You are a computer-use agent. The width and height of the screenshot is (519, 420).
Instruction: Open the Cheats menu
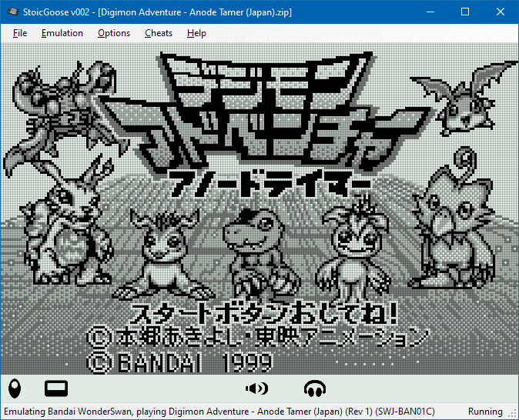[159, 33]
